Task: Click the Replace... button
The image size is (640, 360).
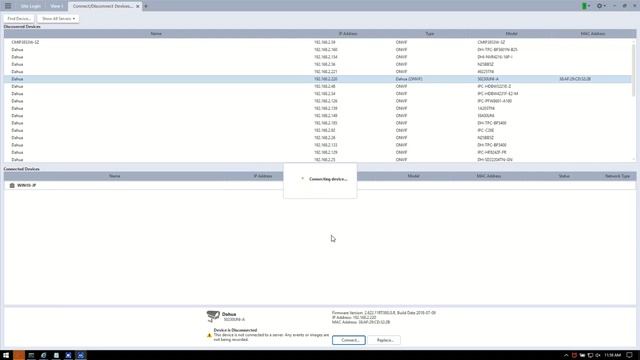Action: pyautogui.click(x=384, y=340)
